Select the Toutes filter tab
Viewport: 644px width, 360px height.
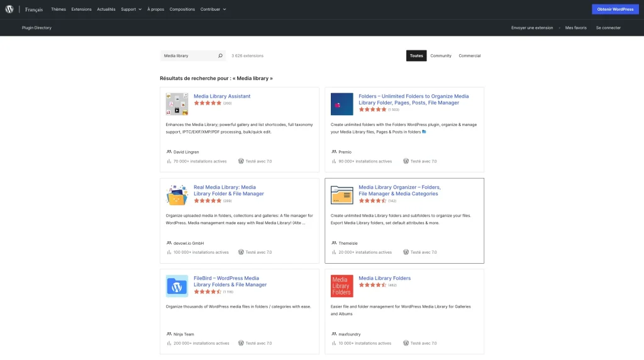(416, 55)
